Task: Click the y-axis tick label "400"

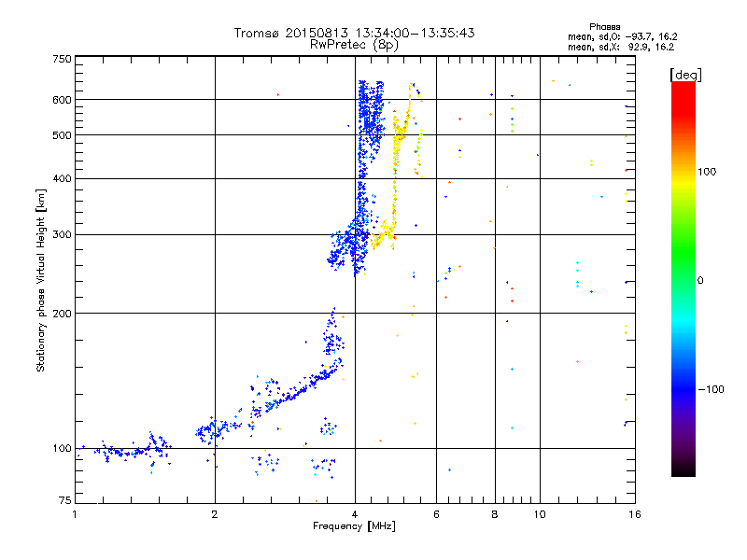Action: [63, 179]
